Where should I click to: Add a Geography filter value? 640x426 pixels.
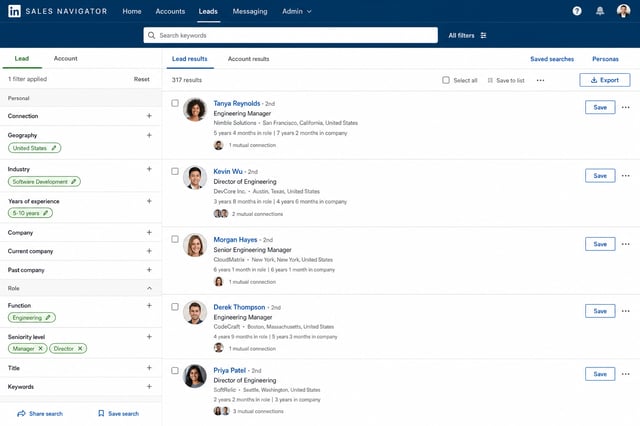pyautogui.click(x=149, y=135)
